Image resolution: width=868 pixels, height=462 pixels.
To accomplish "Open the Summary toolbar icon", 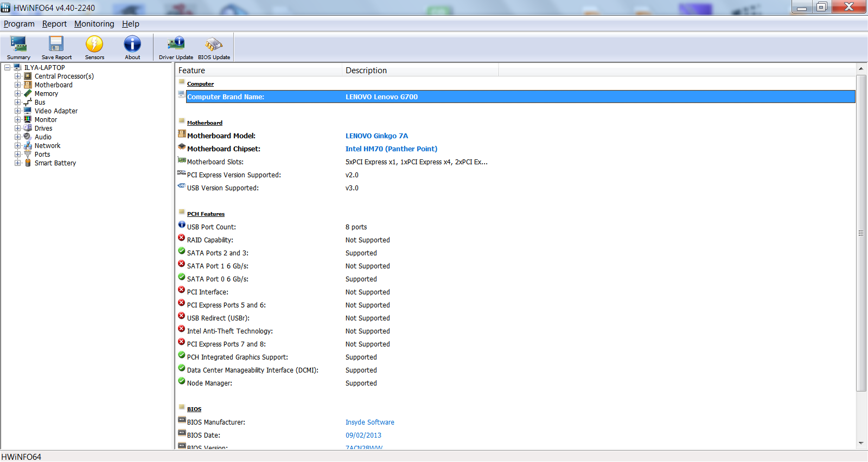I will click(x=18, y=48).
